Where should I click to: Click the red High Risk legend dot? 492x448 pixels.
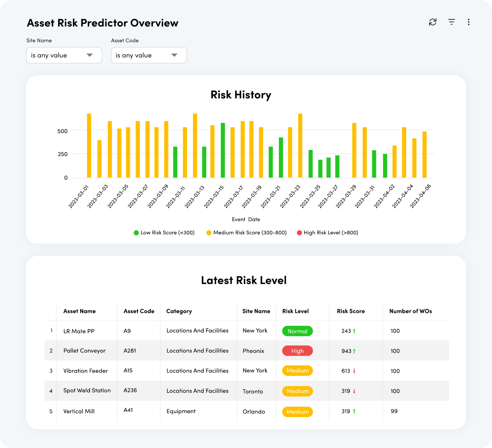[299, 233]
